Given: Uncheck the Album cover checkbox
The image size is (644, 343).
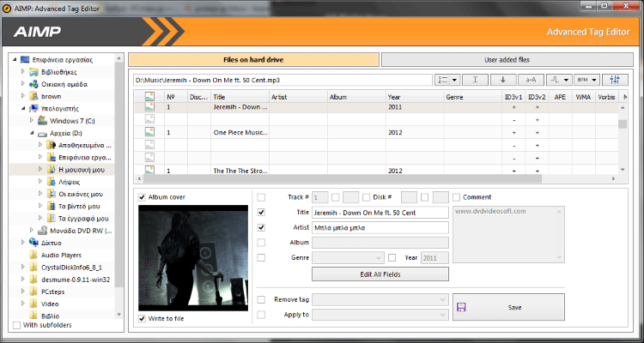Looking at the screenshot, I should (142, 197).
